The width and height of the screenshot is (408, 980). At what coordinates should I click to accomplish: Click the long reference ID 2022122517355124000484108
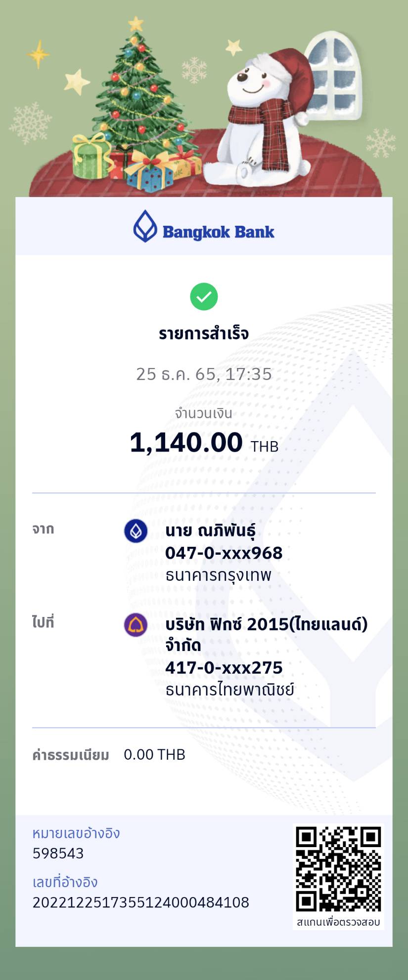click(140, 902)
